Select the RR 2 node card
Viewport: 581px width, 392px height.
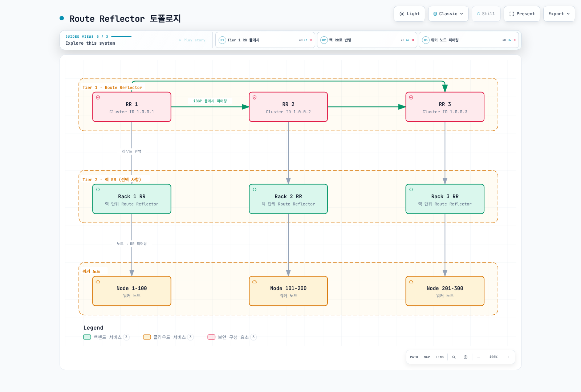(x=288, y=107)
